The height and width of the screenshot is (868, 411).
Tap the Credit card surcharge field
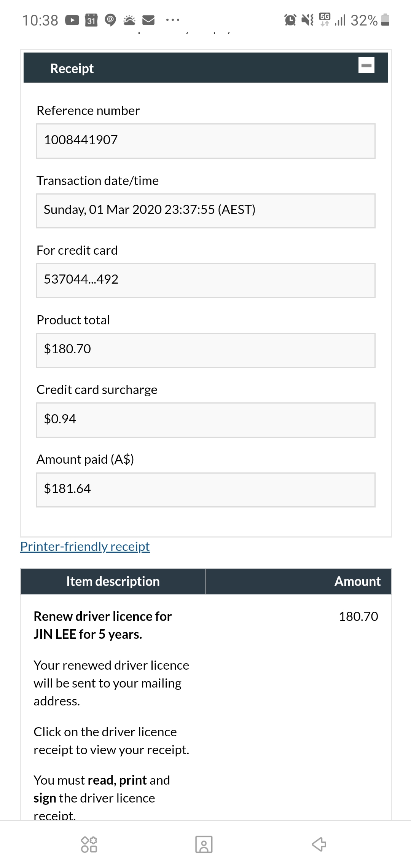point(205,420)
